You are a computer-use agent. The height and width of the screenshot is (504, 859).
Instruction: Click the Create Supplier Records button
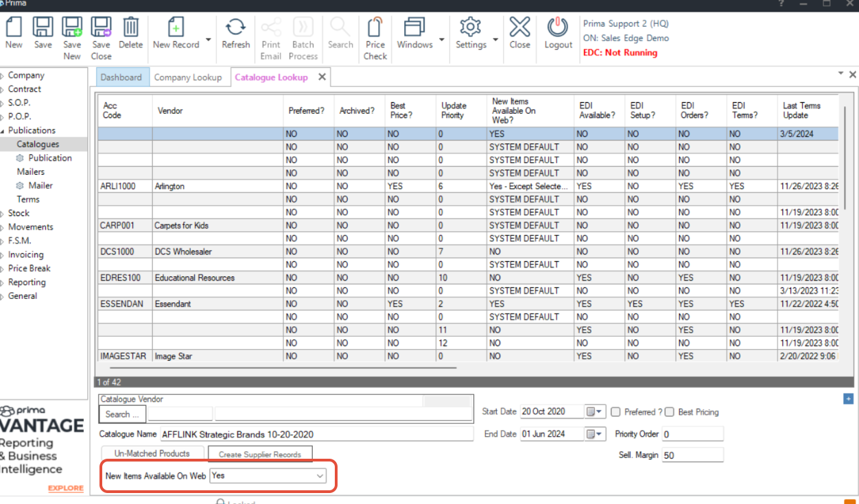click(259, 454)
